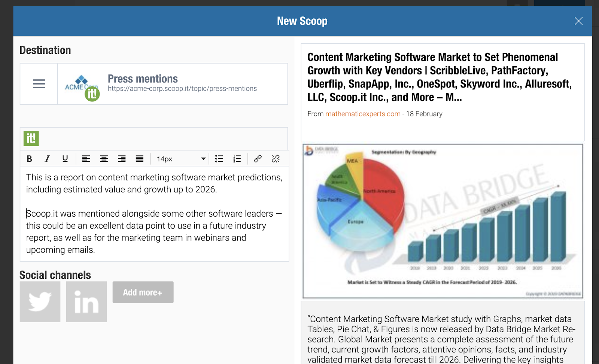
Task: Toggle the Twitter social channel
Action: click(x=40, y=302)
